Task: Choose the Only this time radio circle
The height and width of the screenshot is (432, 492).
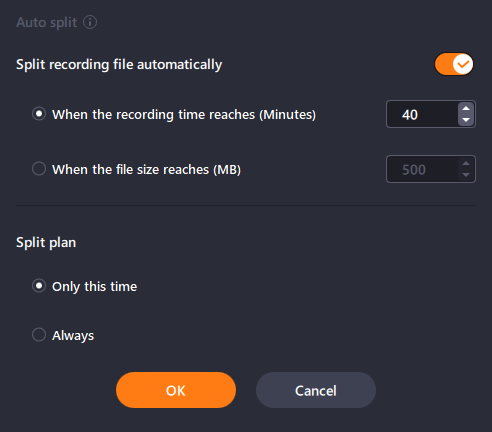Action: [x=39, y=286]
